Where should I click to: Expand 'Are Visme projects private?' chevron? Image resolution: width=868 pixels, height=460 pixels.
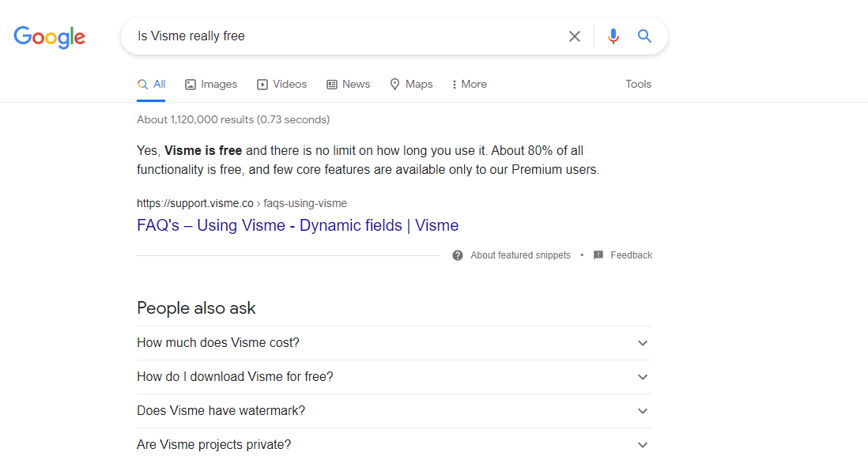642,445
